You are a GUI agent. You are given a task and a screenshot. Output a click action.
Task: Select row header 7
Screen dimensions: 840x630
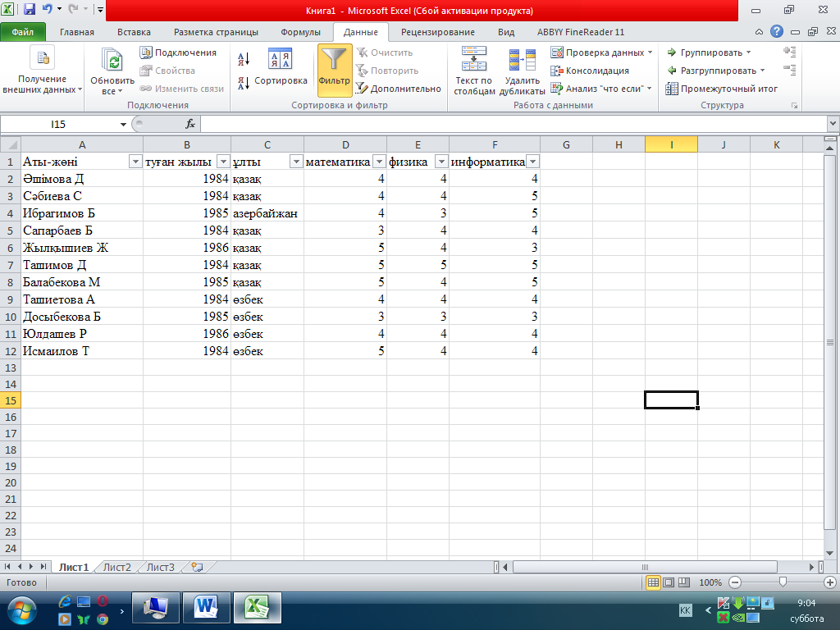click(10, 265)
